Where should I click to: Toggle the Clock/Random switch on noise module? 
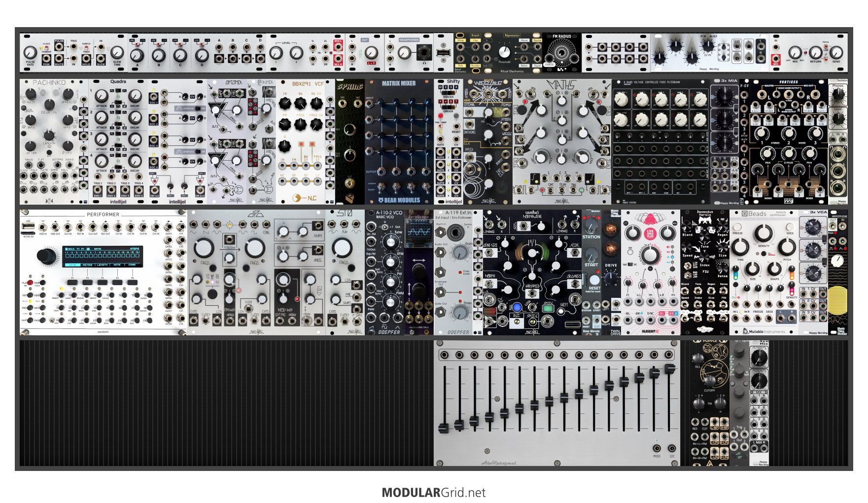click(x=46, y=47)
